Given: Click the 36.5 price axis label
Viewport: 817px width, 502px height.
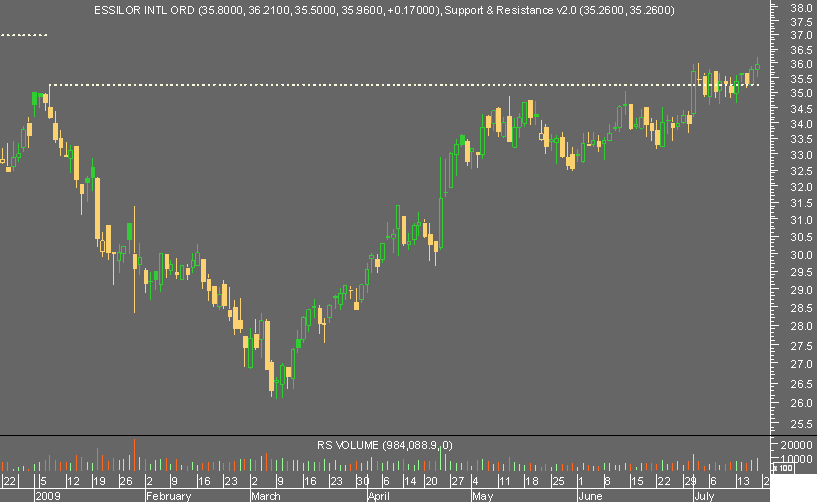Looking at the screenshot, I should [801, 50].
